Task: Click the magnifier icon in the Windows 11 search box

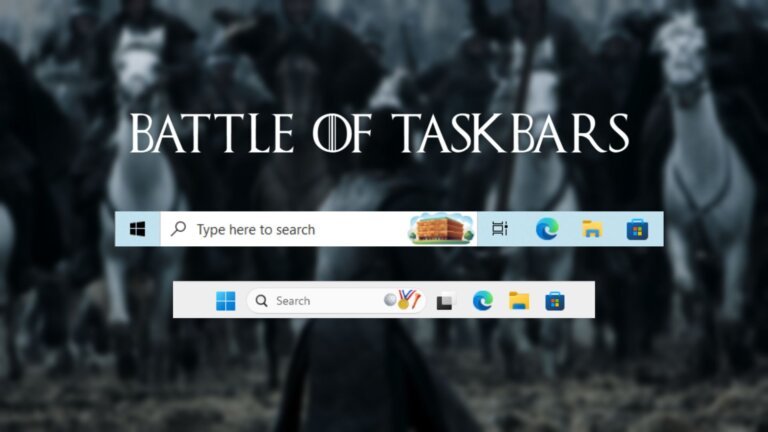Action: tap(262, 300)
